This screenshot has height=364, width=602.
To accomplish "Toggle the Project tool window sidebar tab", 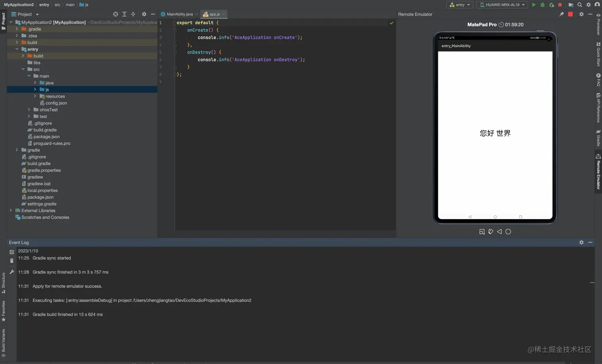I will pyautogui.click(x=4, y=22).
